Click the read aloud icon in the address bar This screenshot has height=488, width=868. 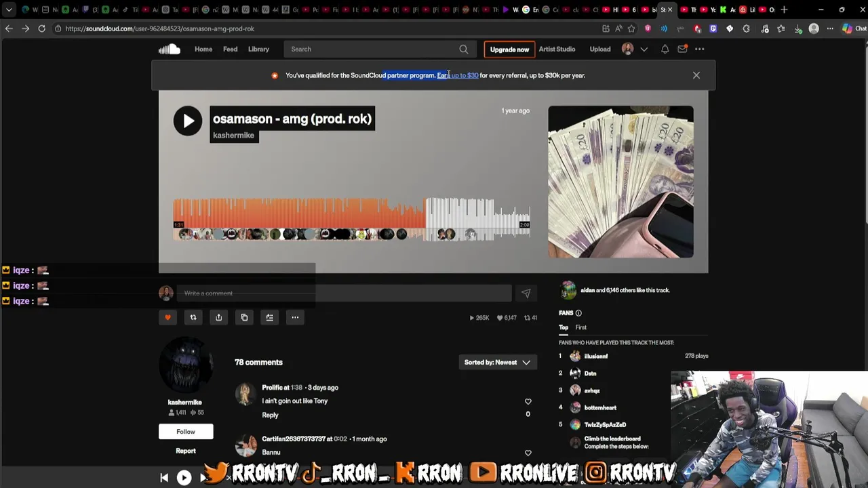[618, 28]
